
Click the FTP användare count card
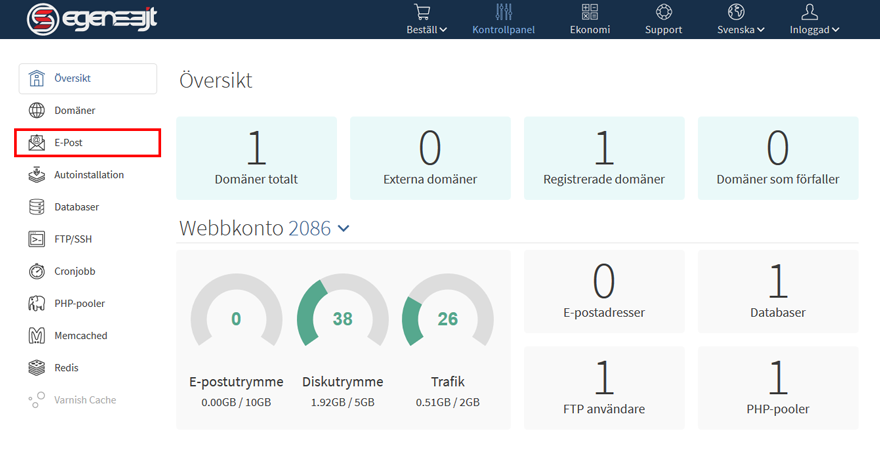604,388
